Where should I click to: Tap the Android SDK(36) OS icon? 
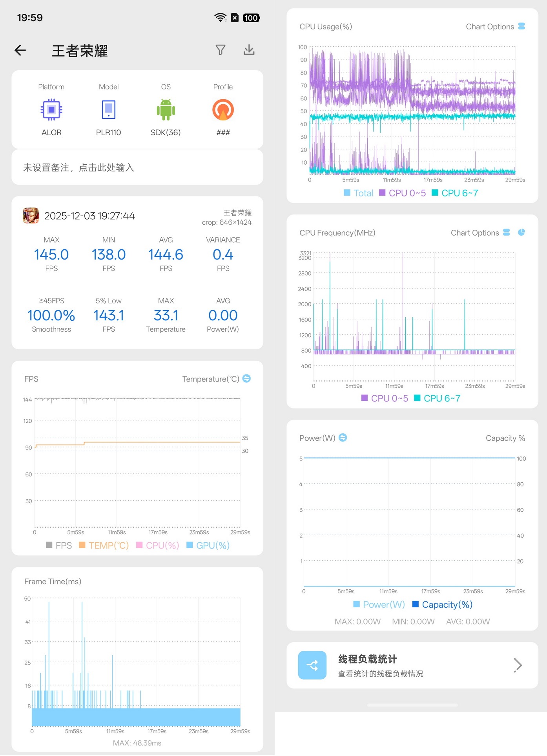pyautogui.click(x=166, y=110)
